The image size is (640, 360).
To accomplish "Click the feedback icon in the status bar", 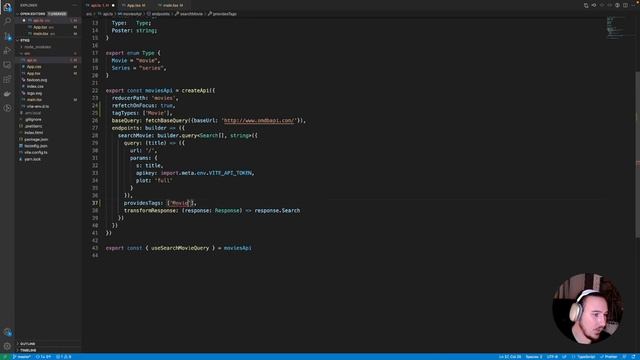I will pos(624,357).
